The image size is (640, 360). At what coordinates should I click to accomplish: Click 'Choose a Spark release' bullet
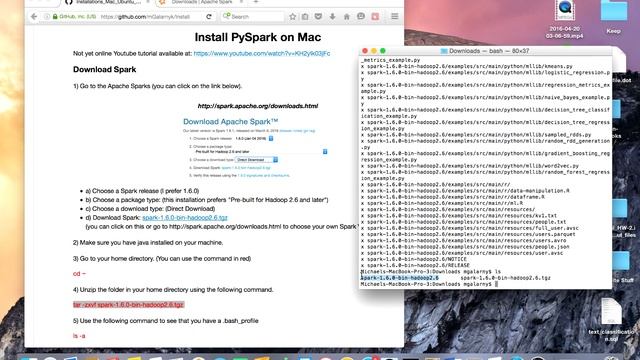(142, 191)
